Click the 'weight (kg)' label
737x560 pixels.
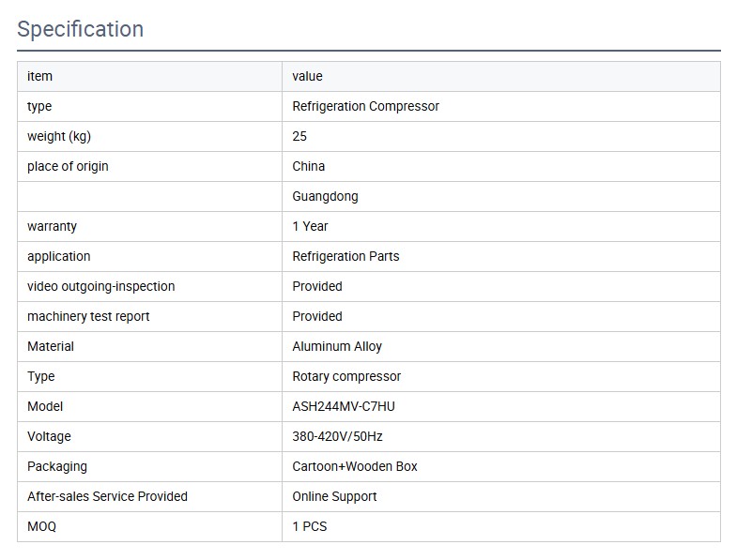pyautogui.click(x=59, y=136)
